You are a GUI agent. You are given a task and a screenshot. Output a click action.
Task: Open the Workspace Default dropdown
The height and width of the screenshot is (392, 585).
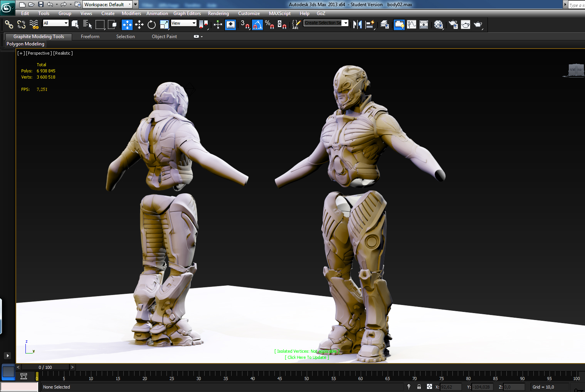pos(108,5)
